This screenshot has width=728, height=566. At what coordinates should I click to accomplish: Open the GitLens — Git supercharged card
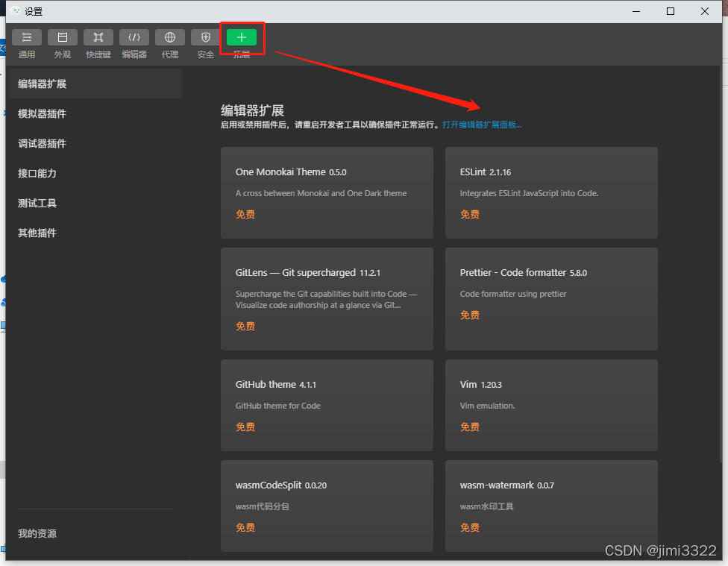click(x=327, y=299)
